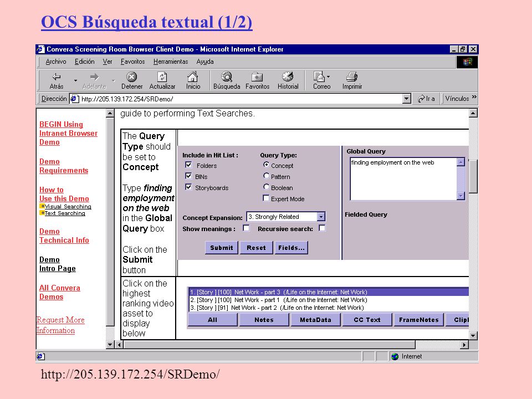Open the Demo Requirements link
The width and height of the screenshot is (532, 399).
pyautogui.click(x=64, y=166)
